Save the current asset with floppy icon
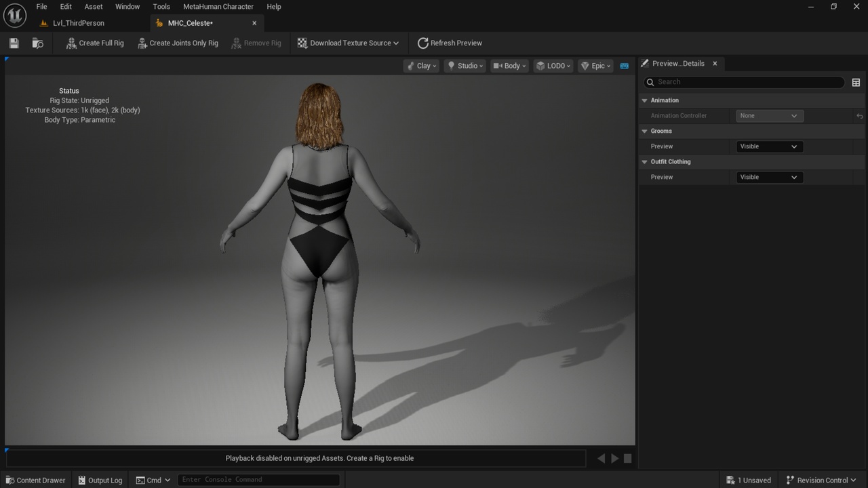This screenshot has width=868, height=488. [14, 43]
